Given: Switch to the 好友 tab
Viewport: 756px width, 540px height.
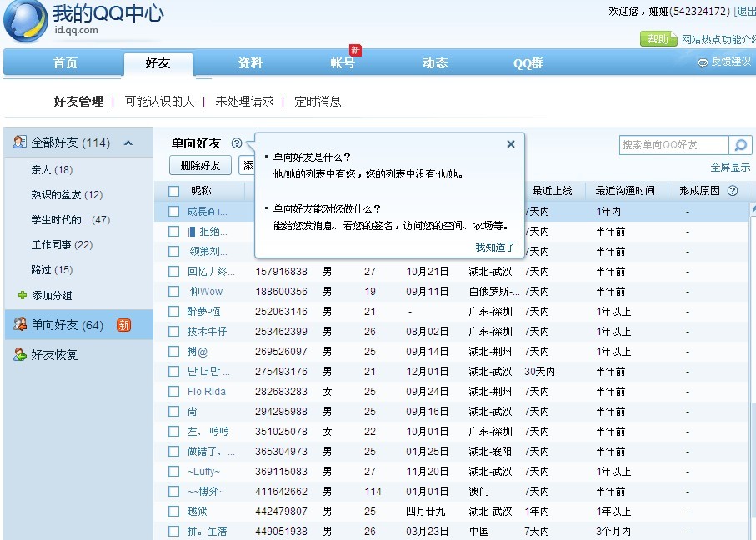Looking at the screenshot, I should coord(158,63).
